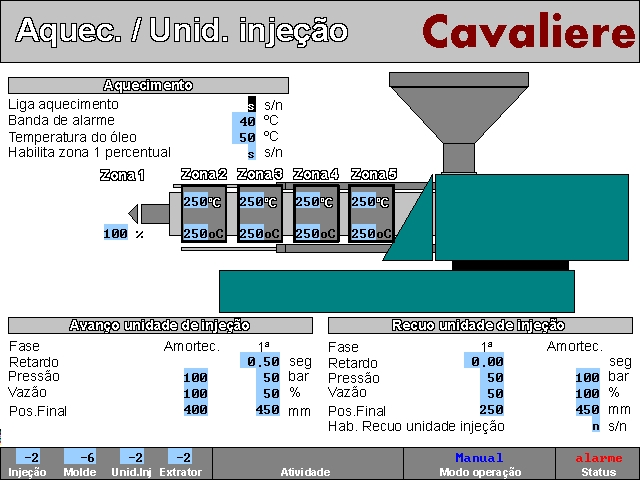
Task: Select the Zona 2 heater band
Action: pos(204,216)
